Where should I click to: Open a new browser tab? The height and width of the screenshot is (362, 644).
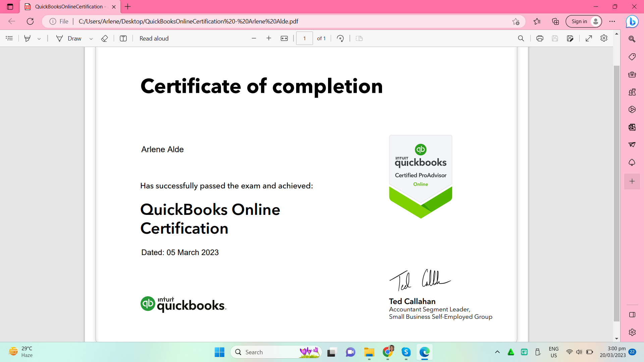point(128,6)
